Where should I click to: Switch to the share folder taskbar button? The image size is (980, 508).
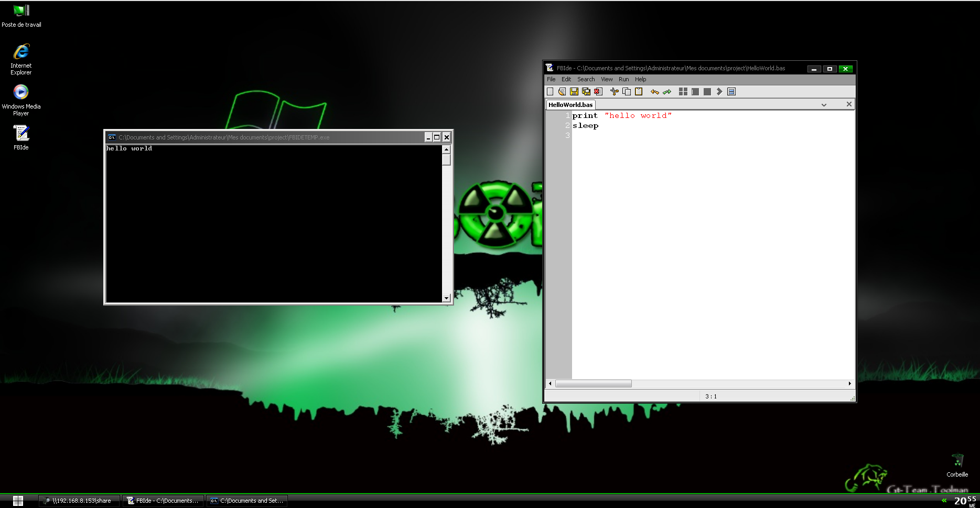coord(79,501)
